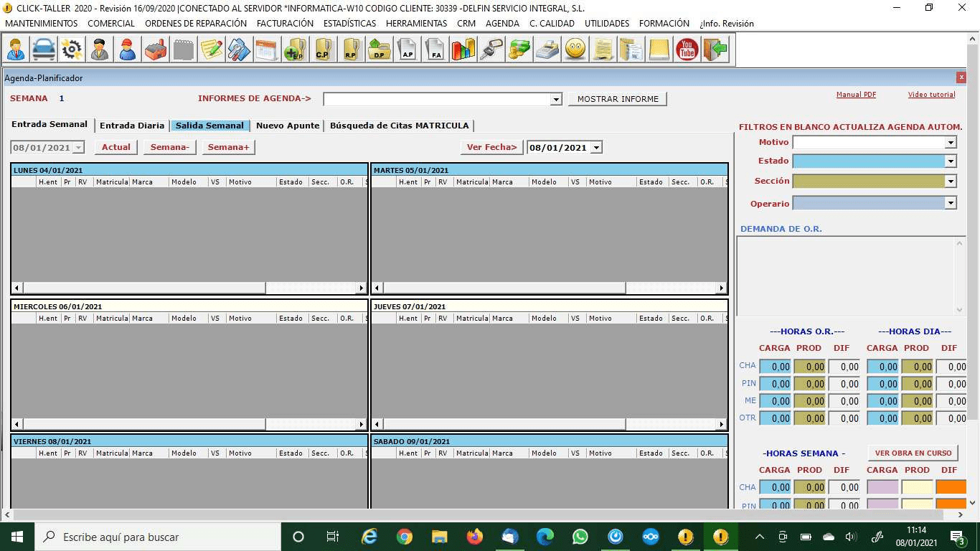Open the yellow note with pencil icon
Image resolution: width=980 pixels, height=551 pixels.
[212, 50]
